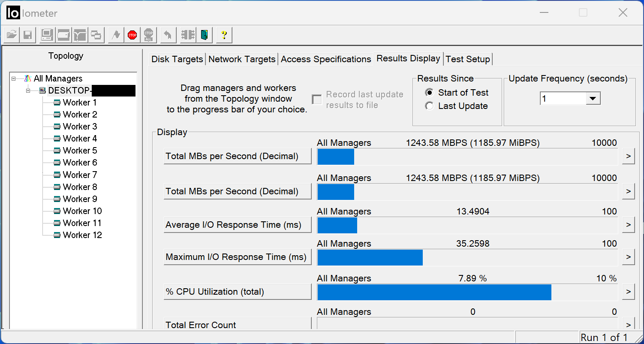This screenshot has height=344, width=644.
Task: Click the disconnect selected manager icon
Action: coord(188,35)
